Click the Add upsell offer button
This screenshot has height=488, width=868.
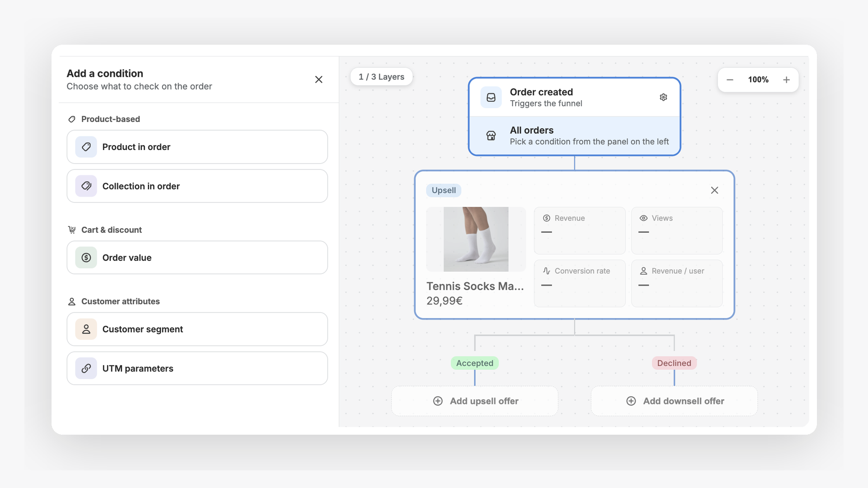[x=475, y=401]
